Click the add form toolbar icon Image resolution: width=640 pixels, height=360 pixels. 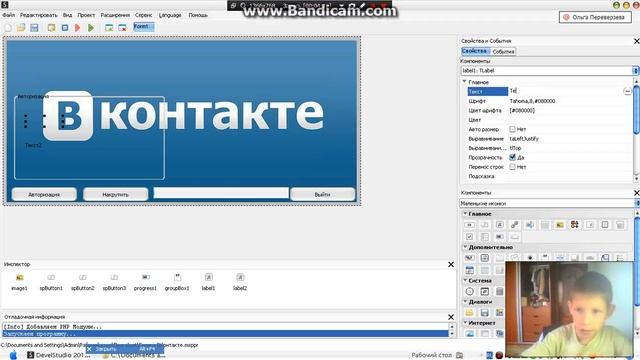coord(109,28)
